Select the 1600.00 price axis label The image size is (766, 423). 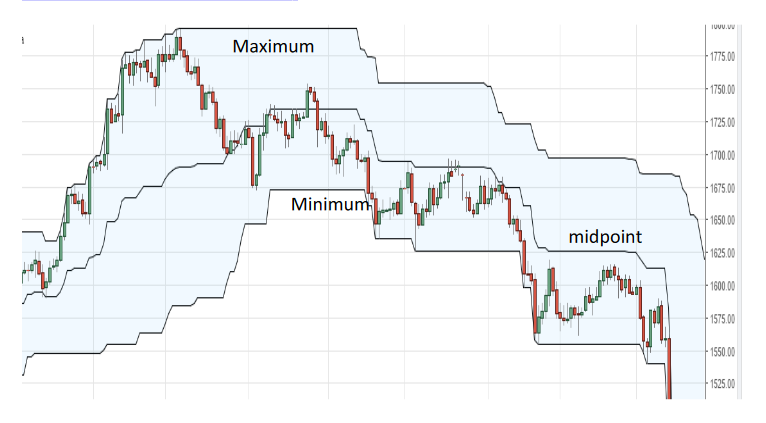723,286
